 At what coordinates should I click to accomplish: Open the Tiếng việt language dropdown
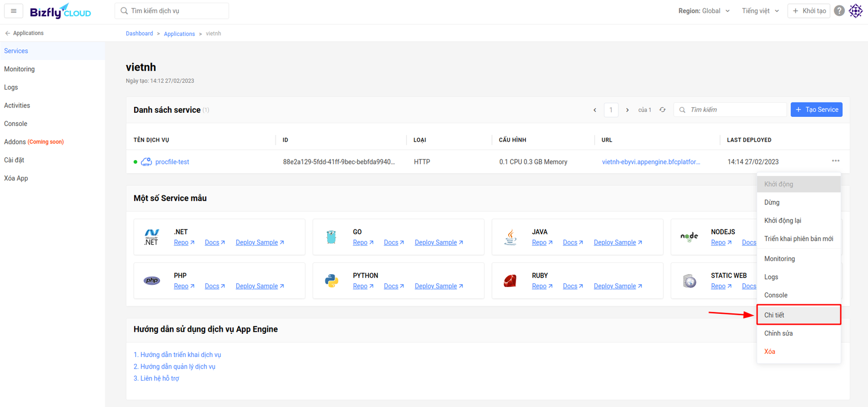pos(760,11)
